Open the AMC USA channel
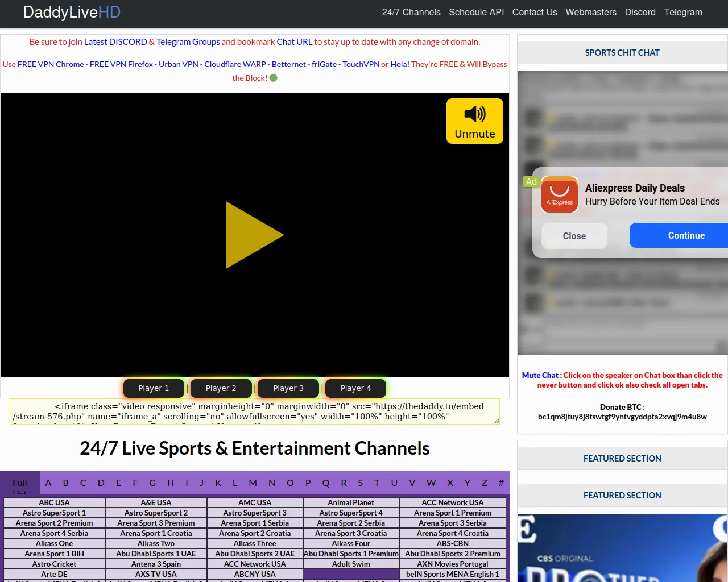The height and width of the screenshot is (582, 728). (x=255, y=502)
